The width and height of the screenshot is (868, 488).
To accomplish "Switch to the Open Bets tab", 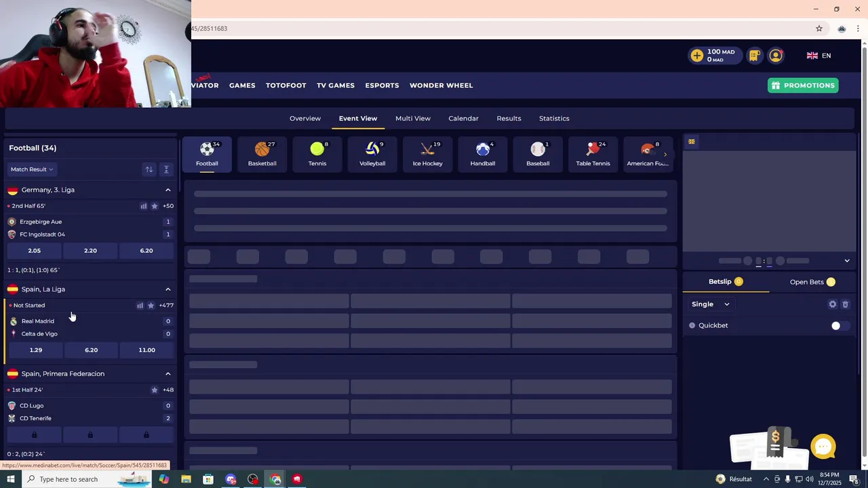I will (812, 282).
